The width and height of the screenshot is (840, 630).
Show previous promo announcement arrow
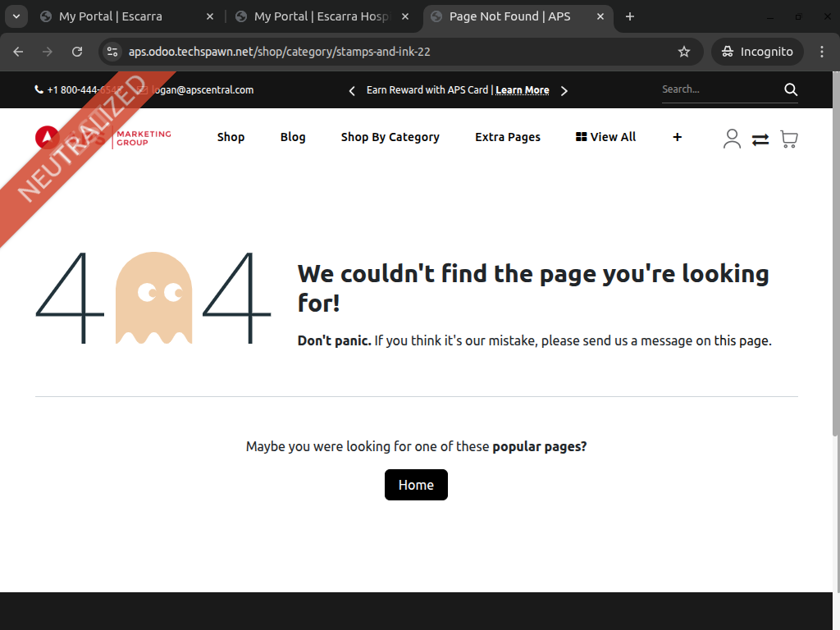(352, 90)
